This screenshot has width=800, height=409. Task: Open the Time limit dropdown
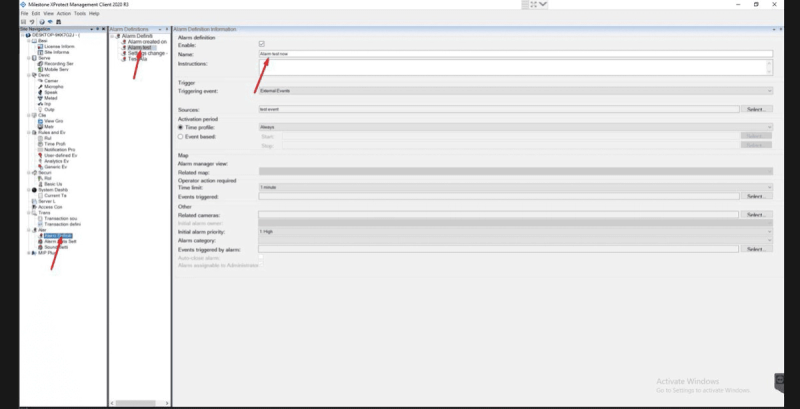point(516,187)
